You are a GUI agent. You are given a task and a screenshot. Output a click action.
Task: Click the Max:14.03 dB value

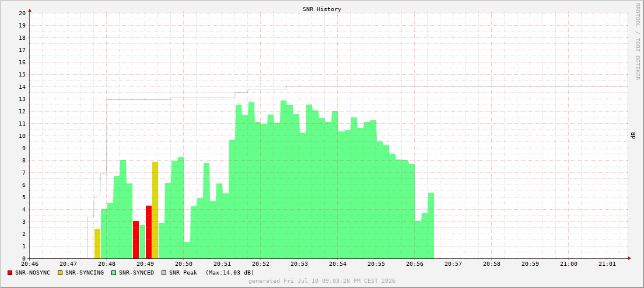coord(230,272)
